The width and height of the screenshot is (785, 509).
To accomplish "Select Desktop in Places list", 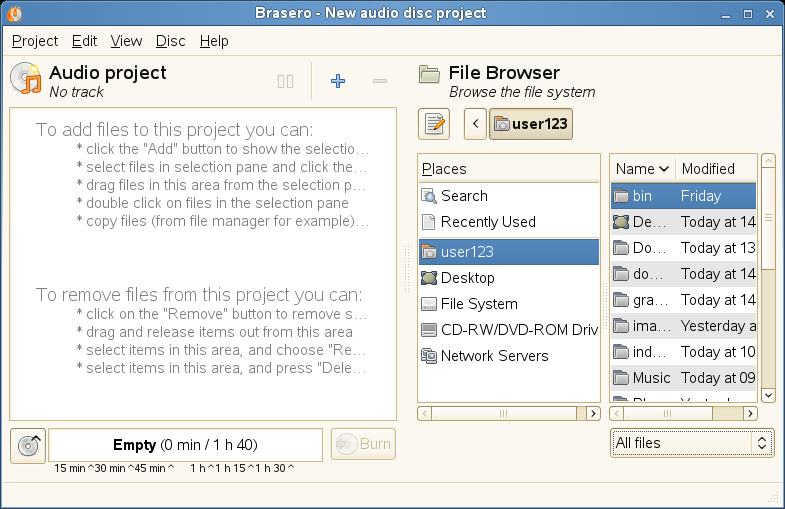I will click(x=509, y=278).
